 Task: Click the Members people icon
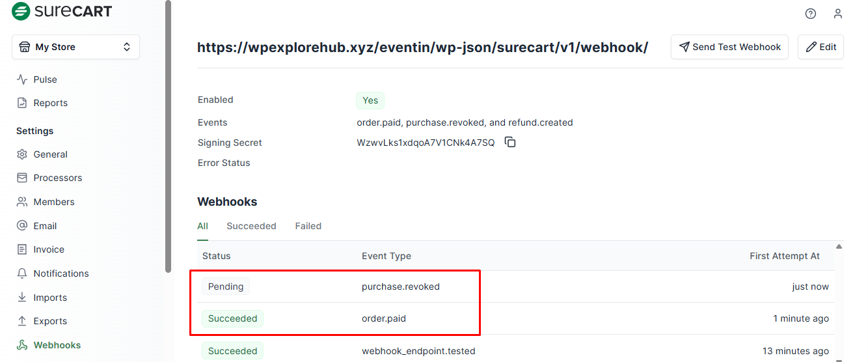click(x=22, y=202)
